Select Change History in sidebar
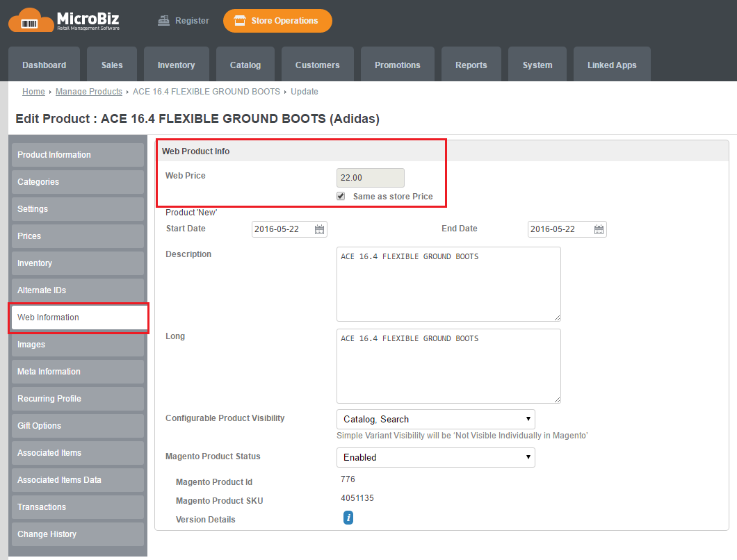This screenshot has width=737, height=560. (x=78, y=534)
